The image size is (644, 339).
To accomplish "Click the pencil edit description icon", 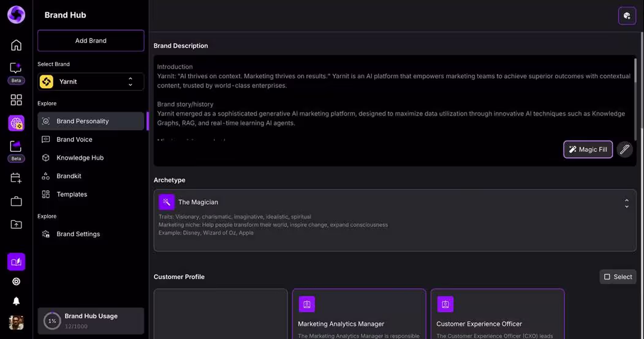I will [x=624, y=150].
